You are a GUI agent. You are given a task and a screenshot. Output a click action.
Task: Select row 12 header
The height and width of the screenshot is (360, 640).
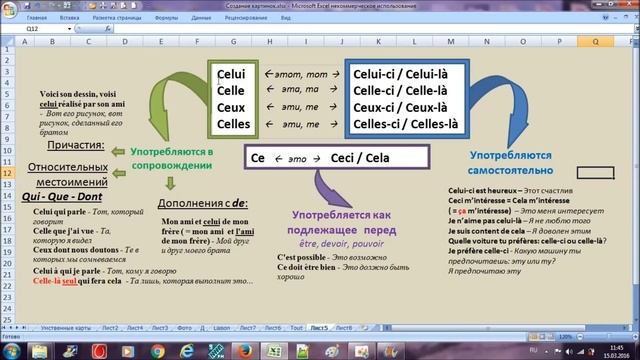[7, 173]
